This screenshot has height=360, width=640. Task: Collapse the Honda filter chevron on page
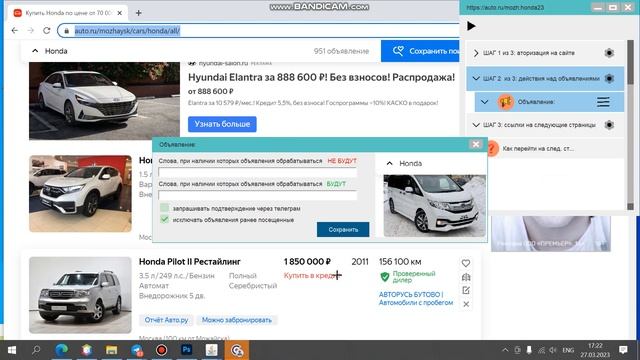click(35, 51)
